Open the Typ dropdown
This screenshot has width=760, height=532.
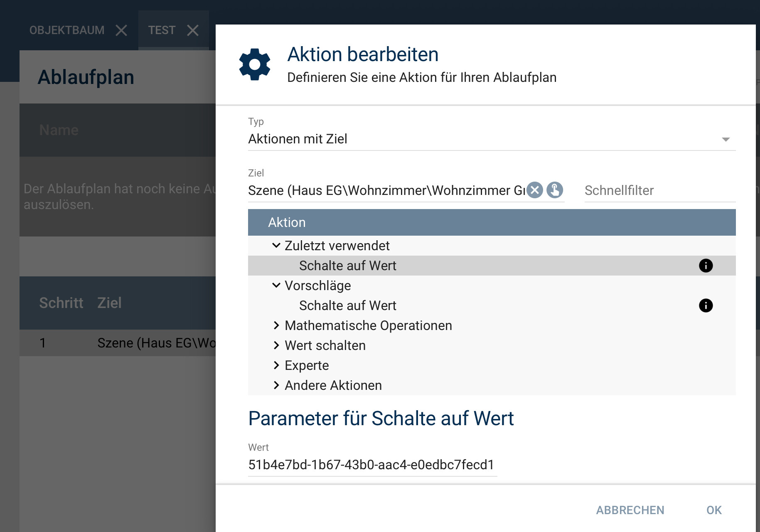pos(492,139)
